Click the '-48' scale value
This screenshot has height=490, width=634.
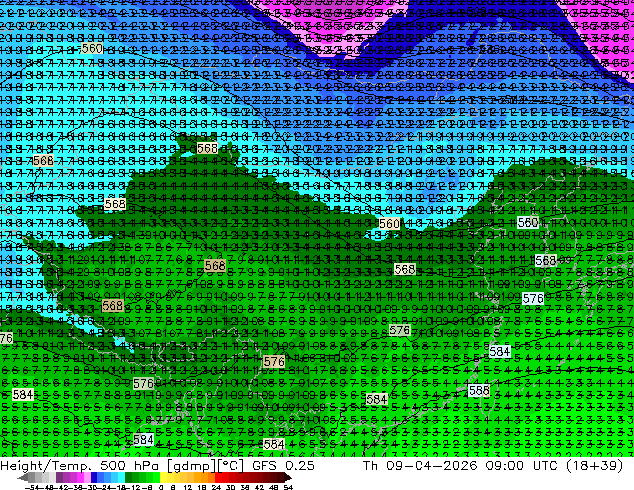[x=46, y=488]
